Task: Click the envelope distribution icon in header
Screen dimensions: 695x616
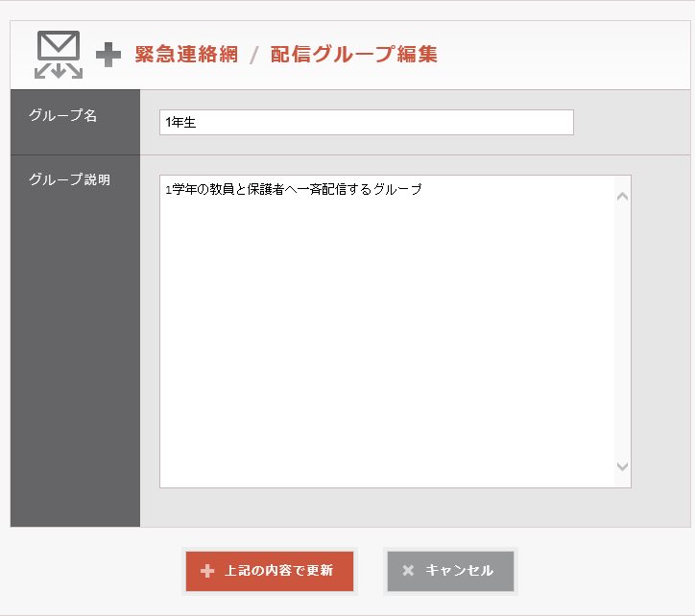Action: pos(59,55)
